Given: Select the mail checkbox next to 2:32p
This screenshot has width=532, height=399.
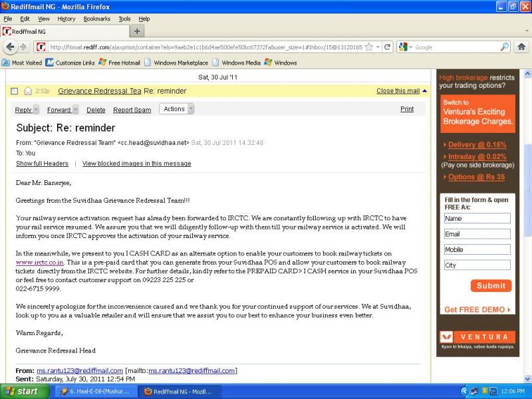Looking at the screenshot, I should click(x=14, y=91).
